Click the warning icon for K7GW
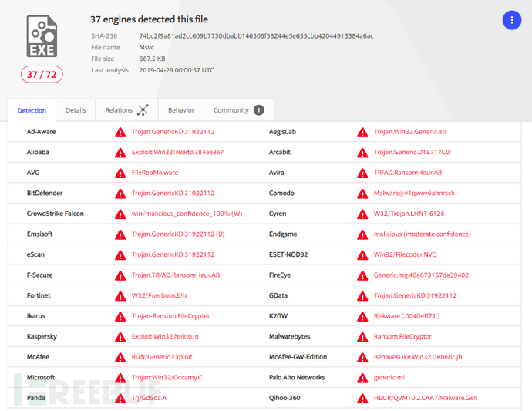Screen dimensions: 532x411 click(362, 316)
